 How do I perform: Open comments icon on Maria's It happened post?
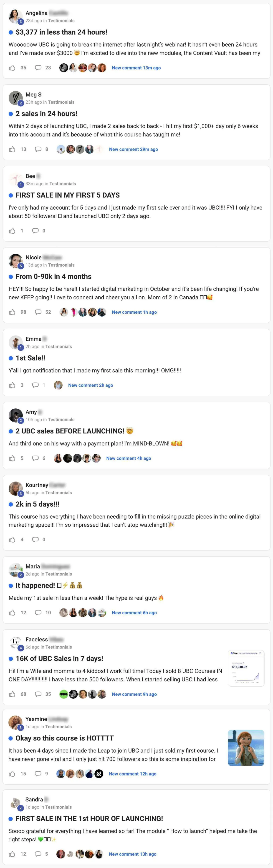tap(38, 613)
